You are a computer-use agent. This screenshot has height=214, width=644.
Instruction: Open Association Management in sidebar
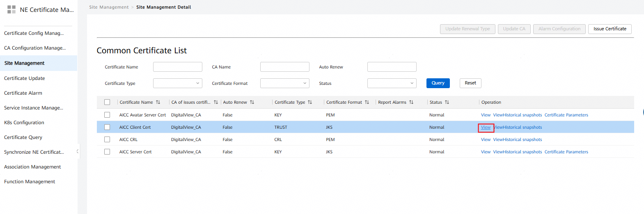click(x=32, y=167)
